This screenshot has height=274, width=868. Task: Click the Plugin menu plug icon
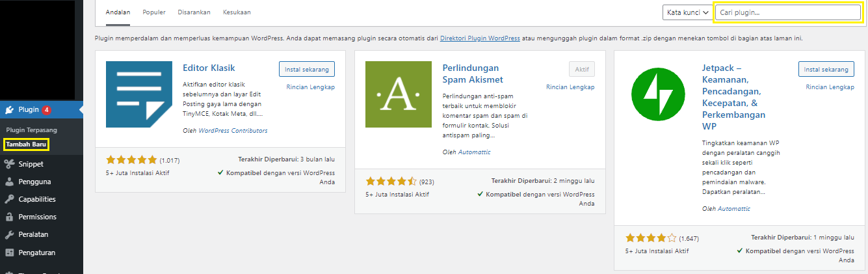(10, 109)
